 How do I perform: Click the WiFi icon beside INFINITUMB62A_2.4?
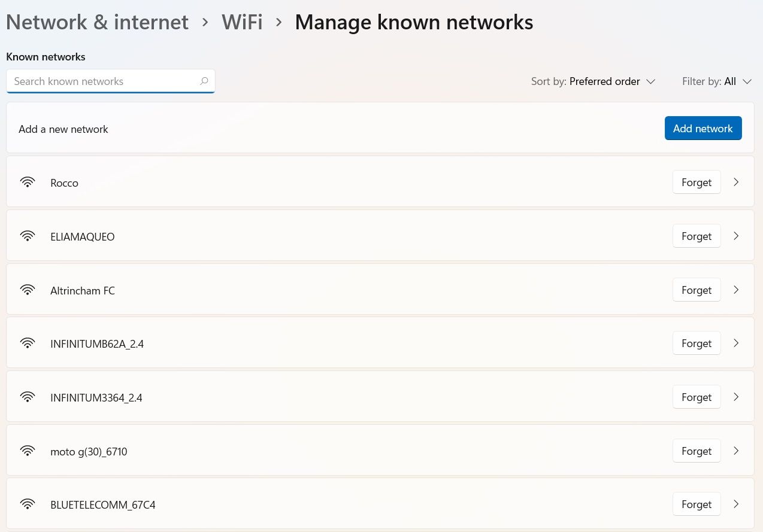[28, 343]
